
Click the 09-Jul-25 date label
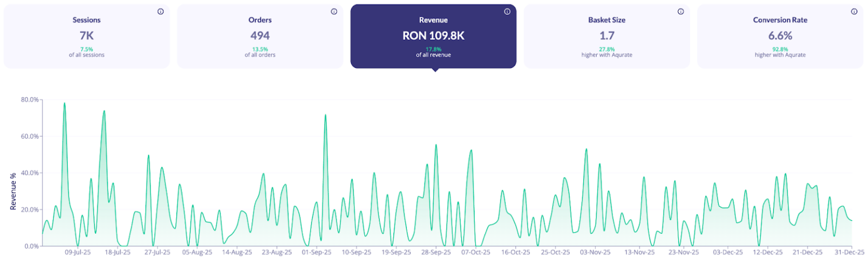pos(77,253)
